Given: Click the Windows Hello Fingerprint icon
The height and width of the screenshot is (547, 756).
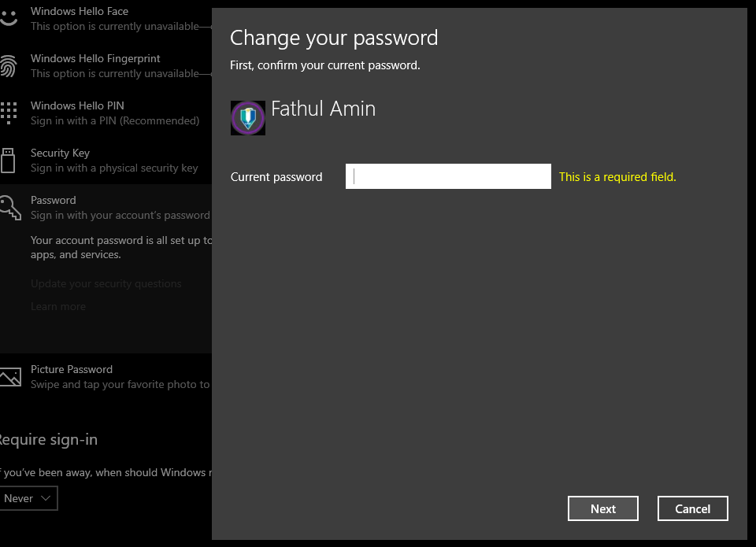Looking at the screenshot, I should tap(9, 66).
